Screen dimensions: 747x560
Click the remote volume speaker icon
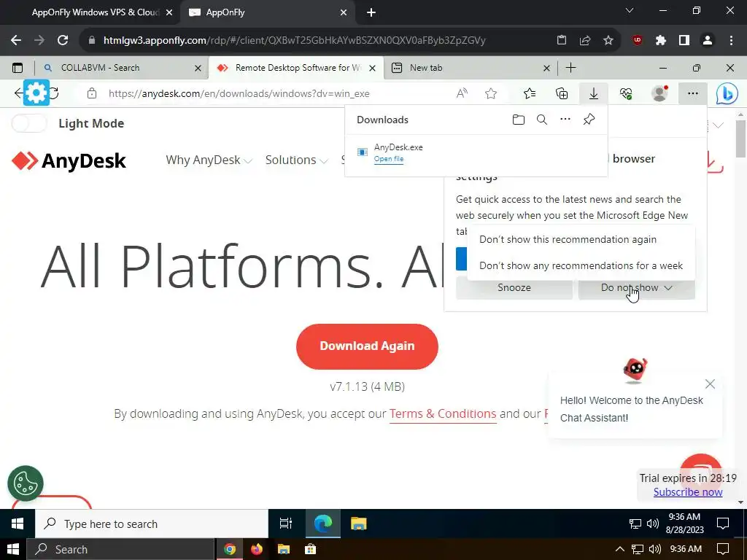click(653, 524)
